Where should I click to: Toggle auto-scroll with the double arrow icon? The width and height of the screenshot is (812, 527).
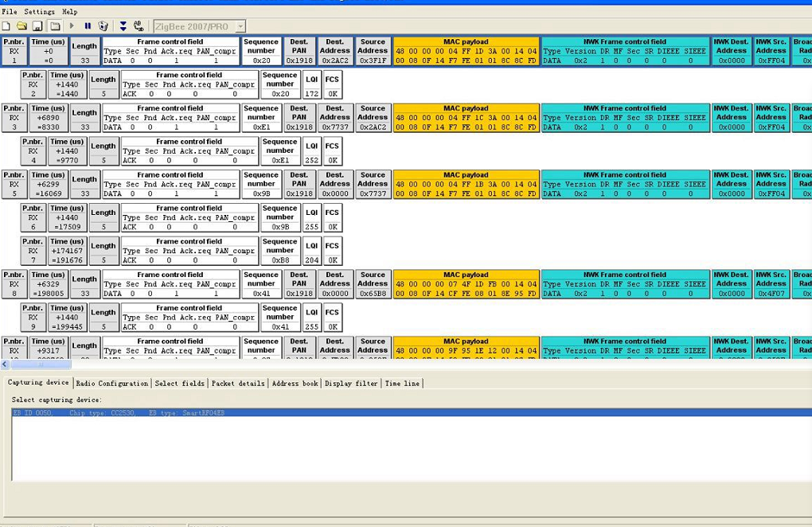pos(122,25)
